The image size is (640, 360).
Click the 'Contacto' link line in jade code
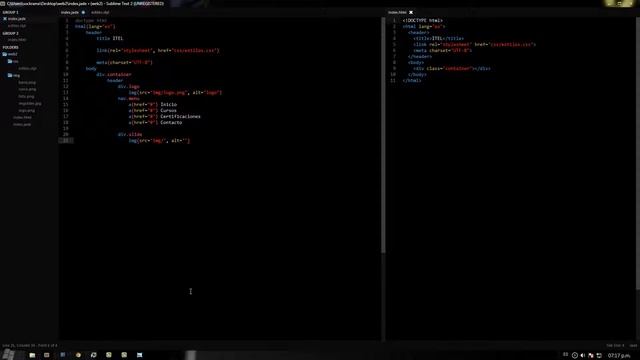click(x=156, y=122)
